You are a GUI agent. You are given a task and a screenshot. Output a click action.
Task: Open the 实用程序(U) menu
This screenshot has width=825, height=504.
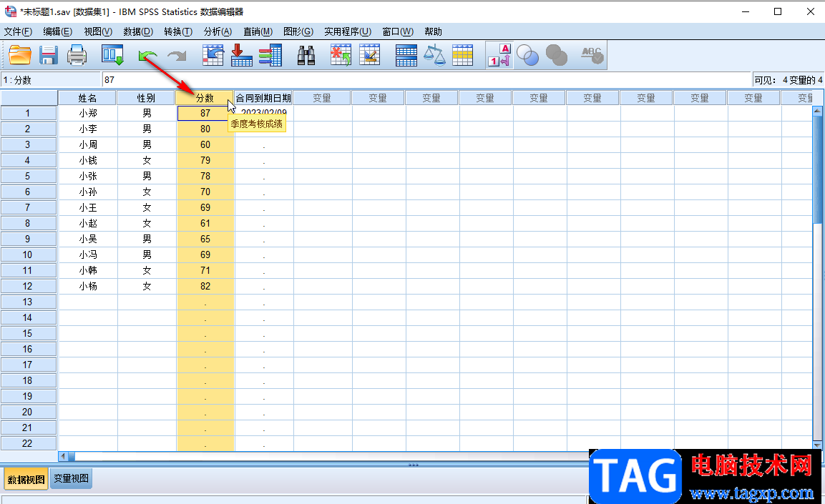click(x=347, y=31)
